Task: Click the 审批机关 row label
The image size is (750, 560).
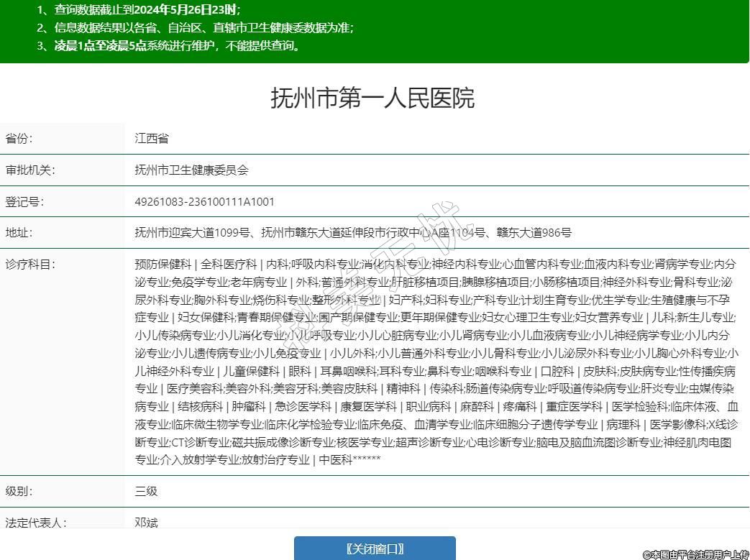Action: click(29, 170)
